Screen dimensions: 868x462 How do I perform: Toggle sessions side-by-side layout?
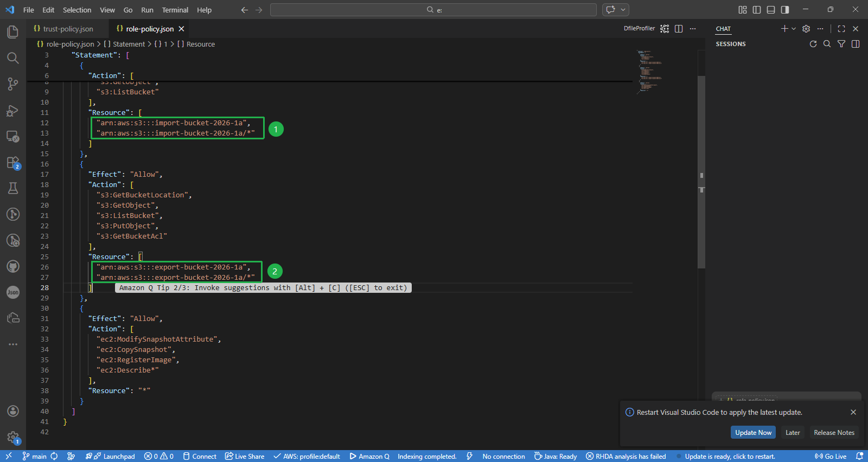(x=856, y=44)
